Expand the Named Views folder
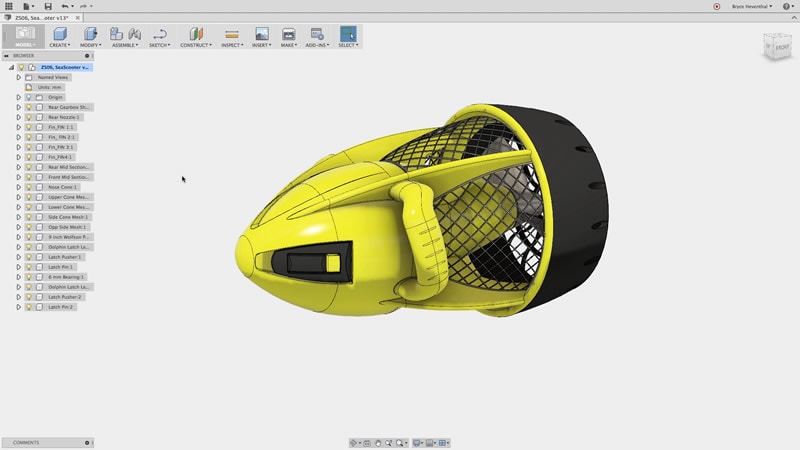Screen dimensions: 800x450 click(x=19, y=78)
